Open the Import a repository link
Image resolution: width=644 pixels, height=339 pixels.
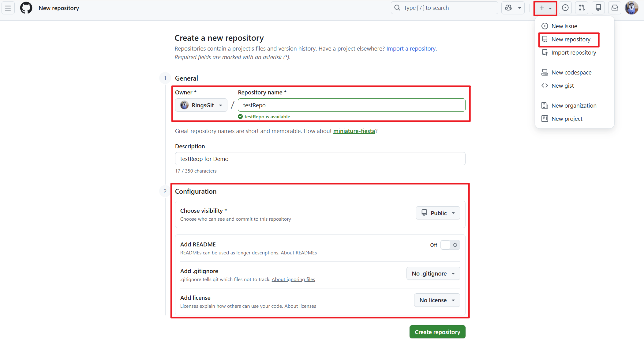411,48
